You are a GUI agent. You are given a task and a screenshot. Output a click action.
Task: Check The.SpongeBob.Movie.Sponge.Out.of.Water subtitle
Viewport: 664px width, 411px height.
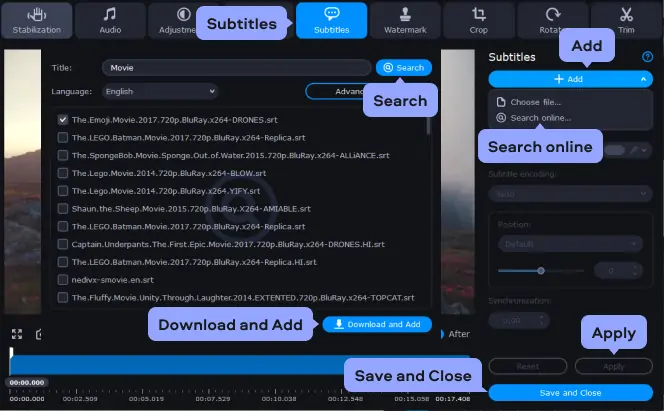[63, 155]
